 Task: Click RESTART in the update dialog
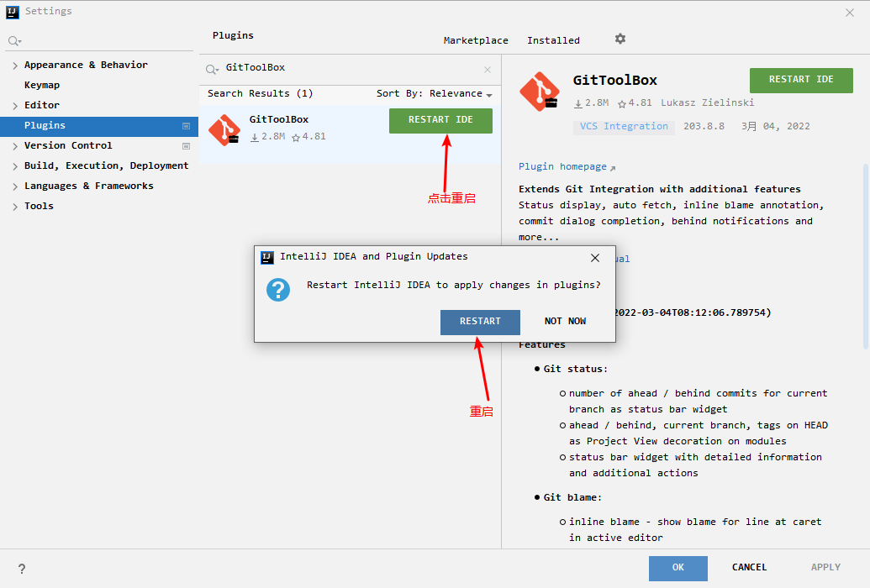tap(480, 322)
